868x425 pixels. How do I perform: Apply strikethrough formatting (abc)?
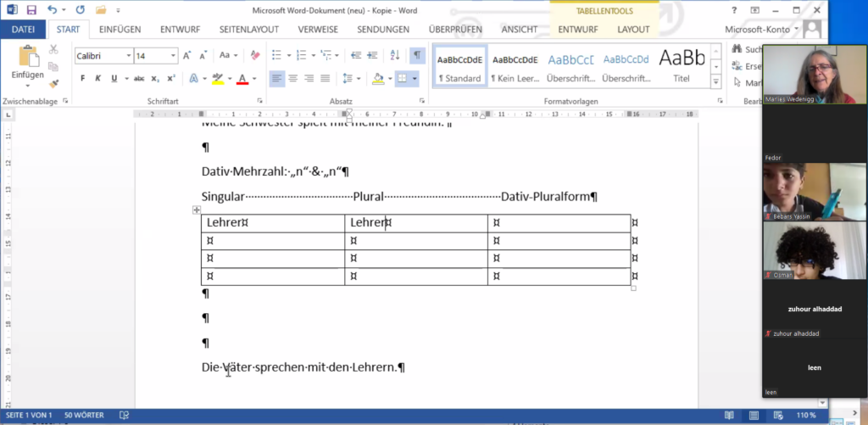(139, 79)
